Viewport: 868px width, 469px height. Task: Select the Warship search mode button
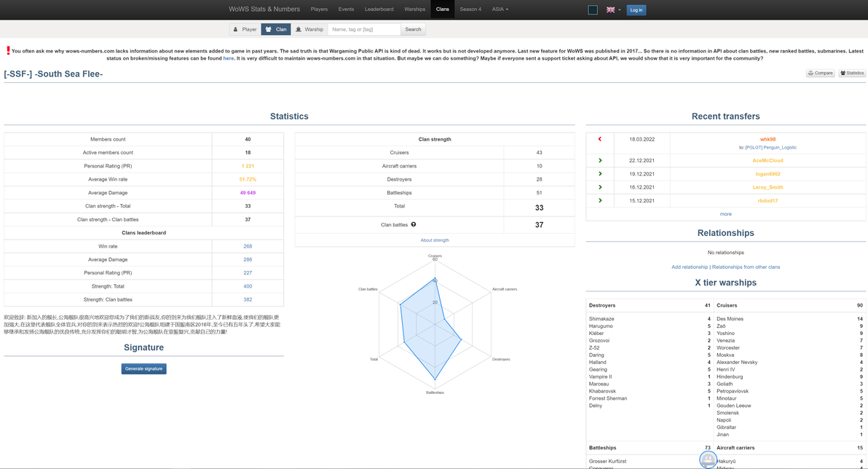pos(309,29)
